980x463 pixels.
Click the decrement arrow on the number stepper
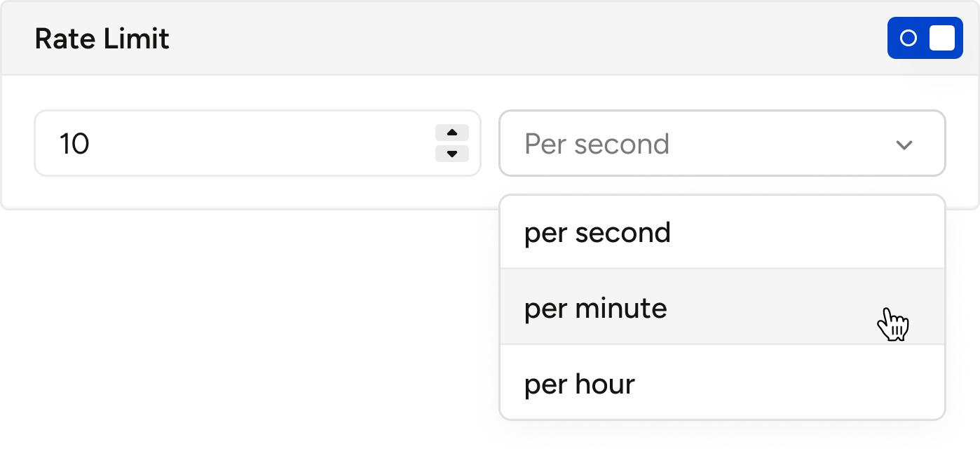[452, 154]
